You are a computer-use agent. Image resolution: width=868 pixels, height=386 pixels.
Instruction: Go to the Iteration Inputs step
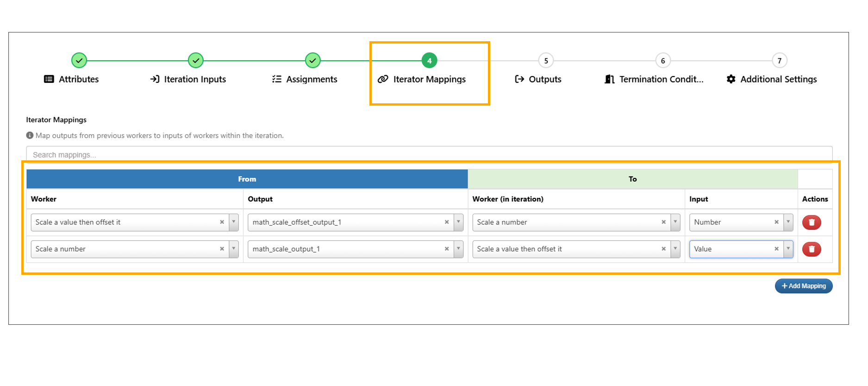[194, 79]
